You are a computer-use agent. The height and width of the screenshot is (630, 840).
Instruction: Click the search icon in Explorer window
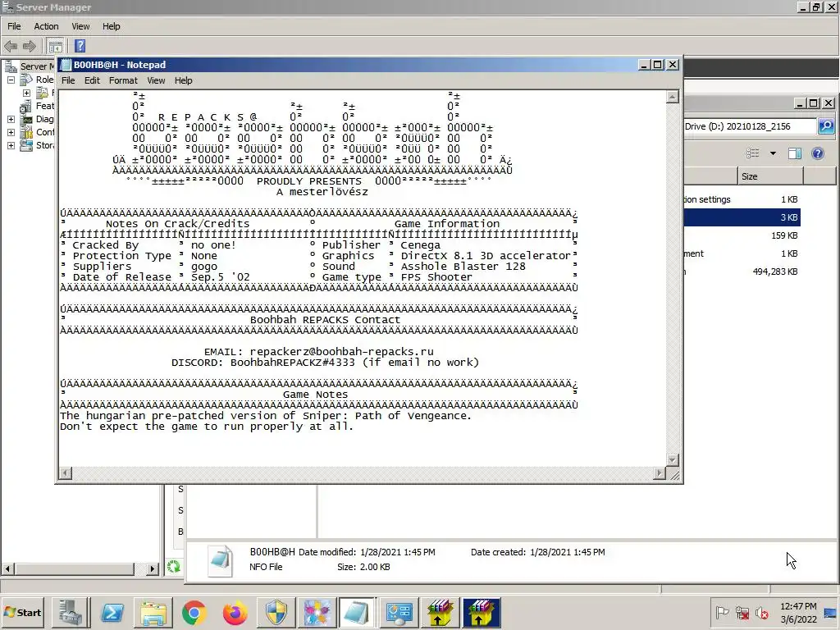click(x=826, y=126)
